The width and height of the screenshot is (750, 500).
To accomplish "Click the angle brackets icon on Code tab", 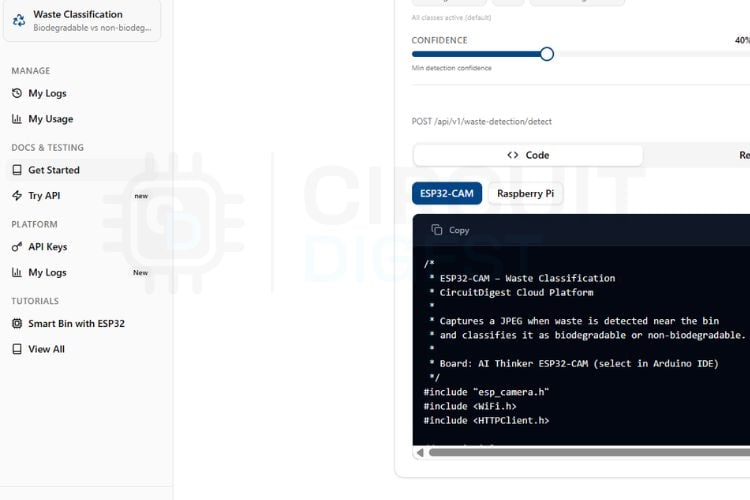I will click(x=513, y=155).
